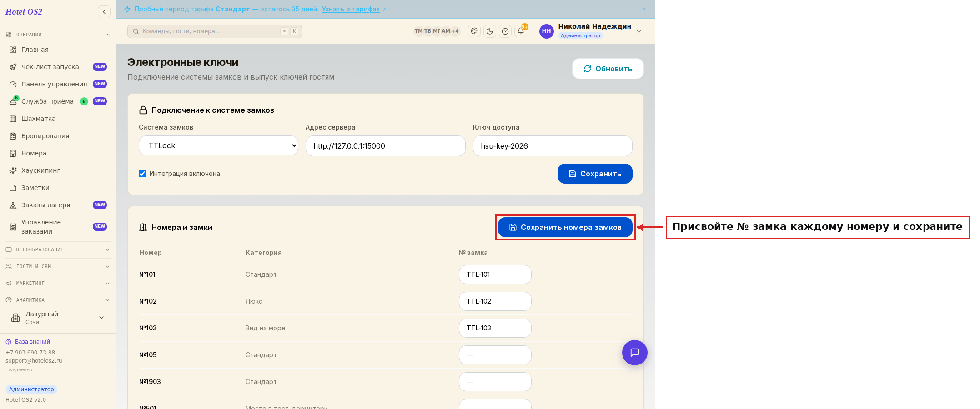The width and height of the screenshot is (980, 409).
Task: Click the clipboard icon for Бронирования
Action: (x=13, y=136)
